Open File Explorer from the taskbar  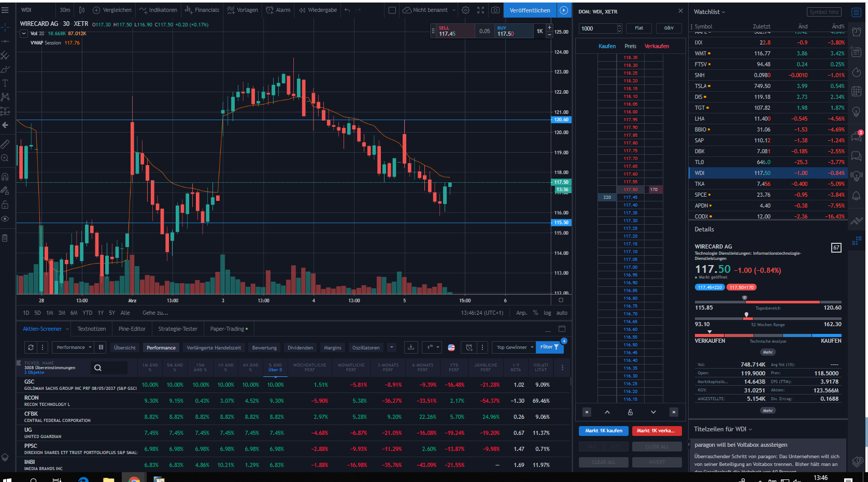point(108,478)
